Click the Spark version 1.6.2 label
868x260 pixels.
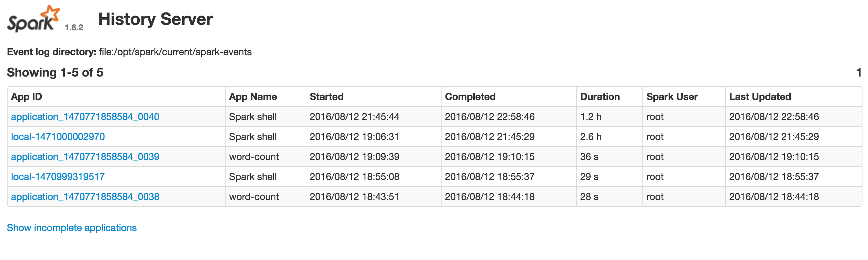click(74, 28)
